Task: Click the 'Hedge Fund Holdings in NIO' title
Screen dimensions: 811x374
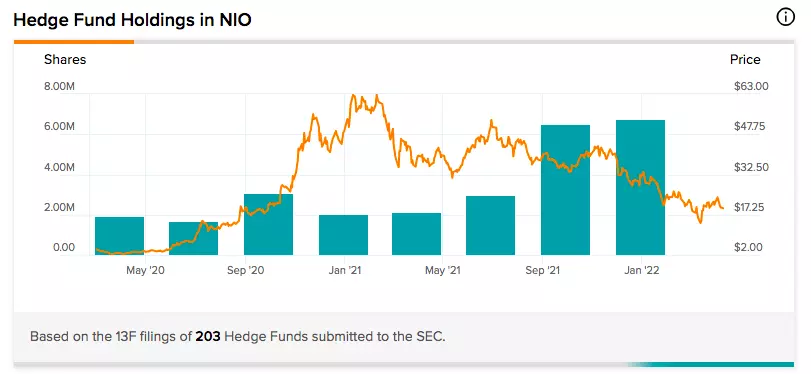Action: click(132, 20)
